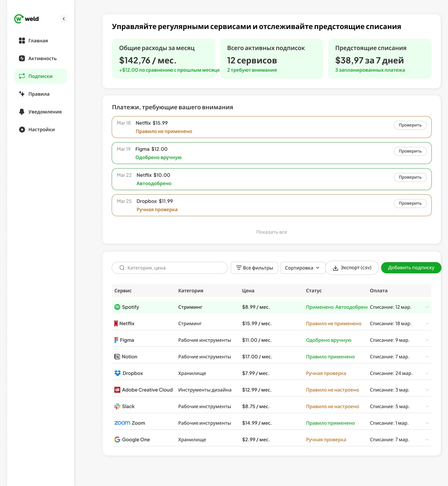The height and width of the screenshot is (486, 448).
Task: Open more options for Google One row
Action: coord(427,440)
